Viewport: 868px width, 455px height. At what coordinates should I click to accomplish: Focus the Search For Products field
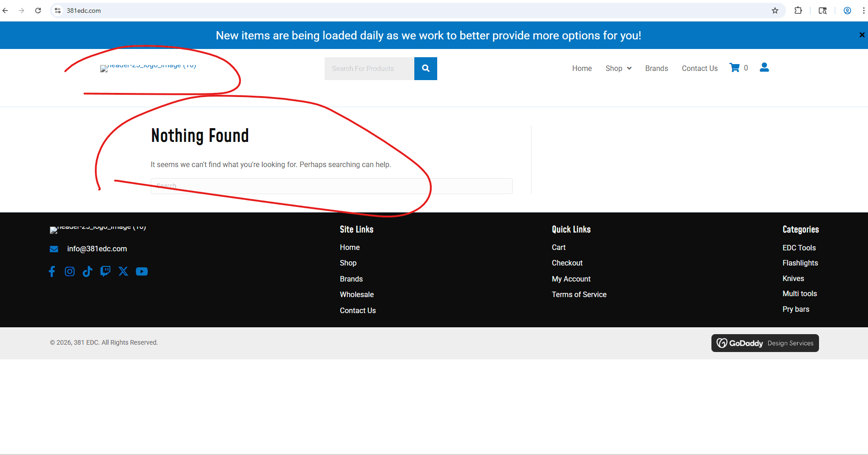click(x=369, y=69)
